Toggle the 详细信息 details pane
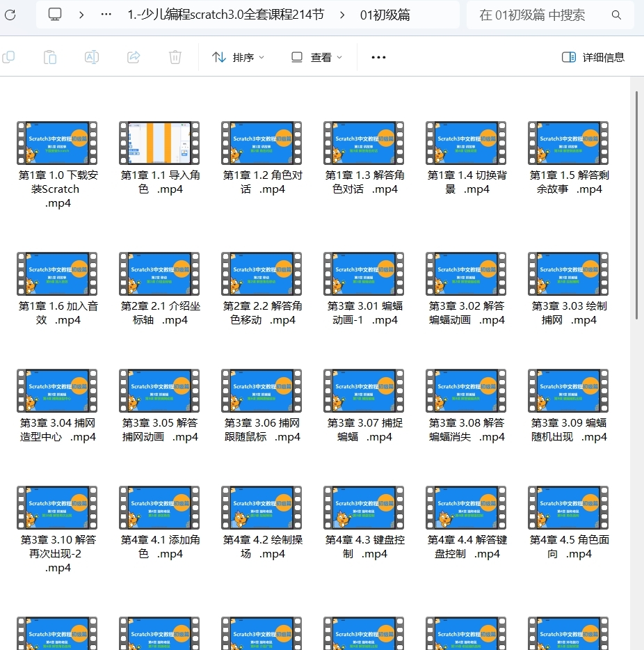This screenshot has width=644, height=650. [x=593, y=57]
